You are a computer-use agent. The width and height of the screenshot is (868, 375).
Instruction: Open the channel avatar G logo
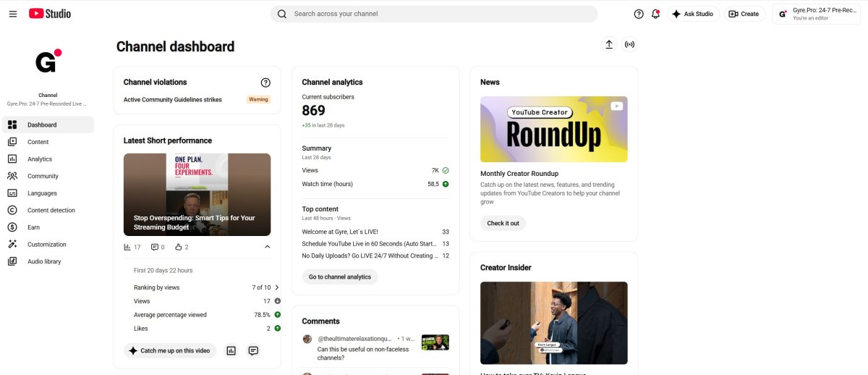pos(48,62)
